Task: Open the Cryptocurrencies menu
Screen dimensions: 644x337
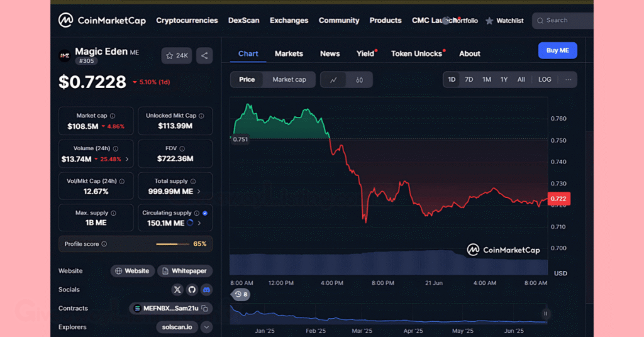Action: pos(187,21)
